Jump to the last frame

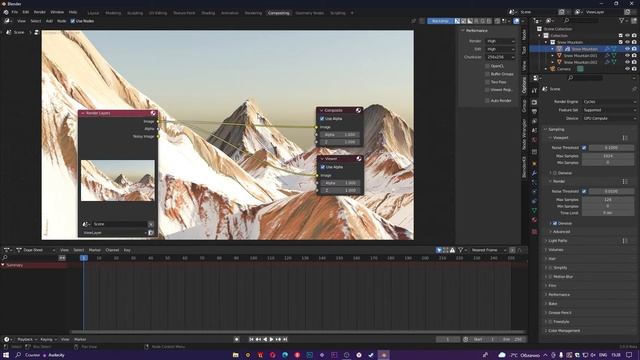[x=285, y=339]
